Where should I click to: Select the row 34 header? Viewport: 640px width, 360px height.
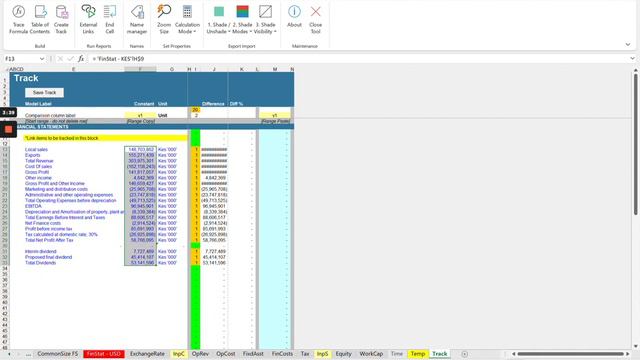pyautogui.click(x=5, y=269)
